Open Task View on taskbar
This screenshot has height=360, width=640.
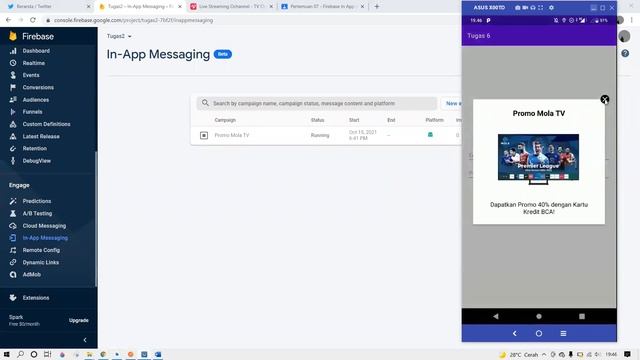pyautogui.click(x=47, y=354)
